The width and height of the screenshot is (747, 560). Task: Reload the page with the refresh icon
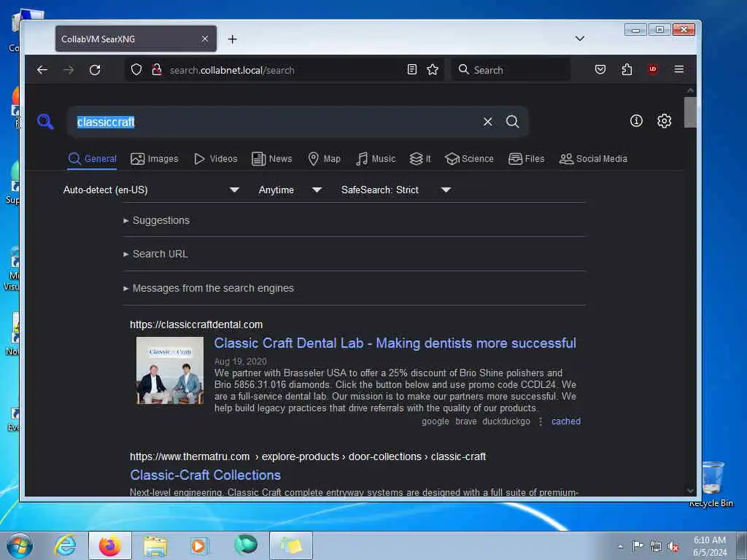[95, 70]
